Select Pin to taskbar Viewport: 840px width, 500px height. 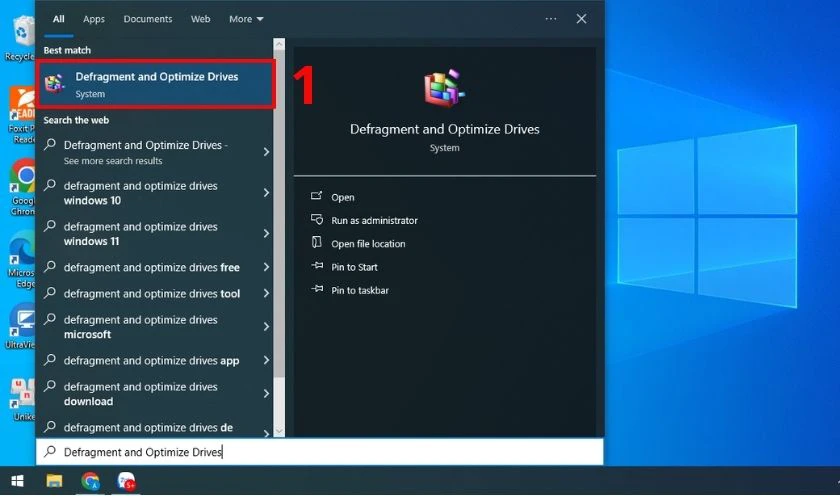point(359,290)
